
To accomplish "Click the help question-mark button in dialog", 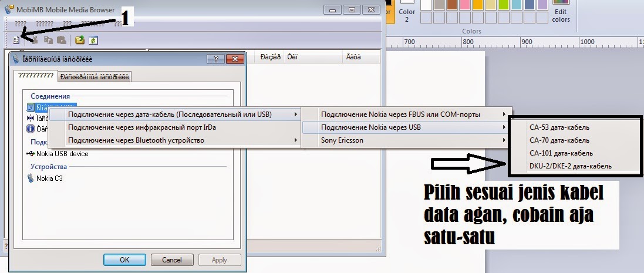I will click(x=215, y=59).
